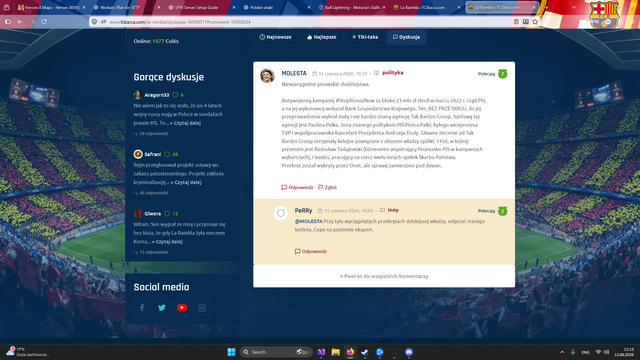Image resolution: width=640 pixels, height=360 pixels.
Task: Click Aragorn33's avatar in hot discussions
Action: (x=138, y=95)
